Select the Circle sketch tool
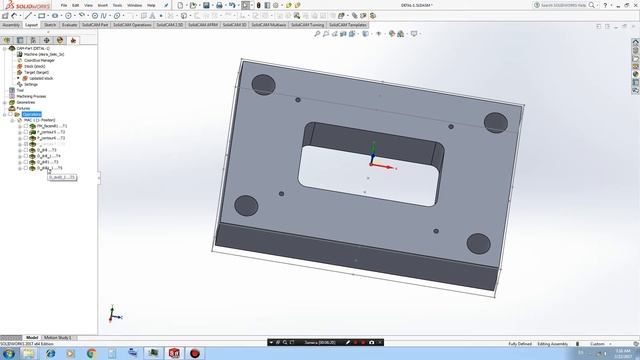640x360 pixels. 68,16
